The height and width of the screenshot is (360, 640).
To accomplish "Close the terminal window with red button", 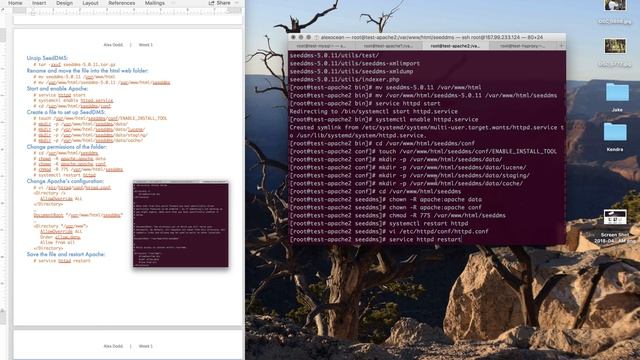I will pos(293,37).
